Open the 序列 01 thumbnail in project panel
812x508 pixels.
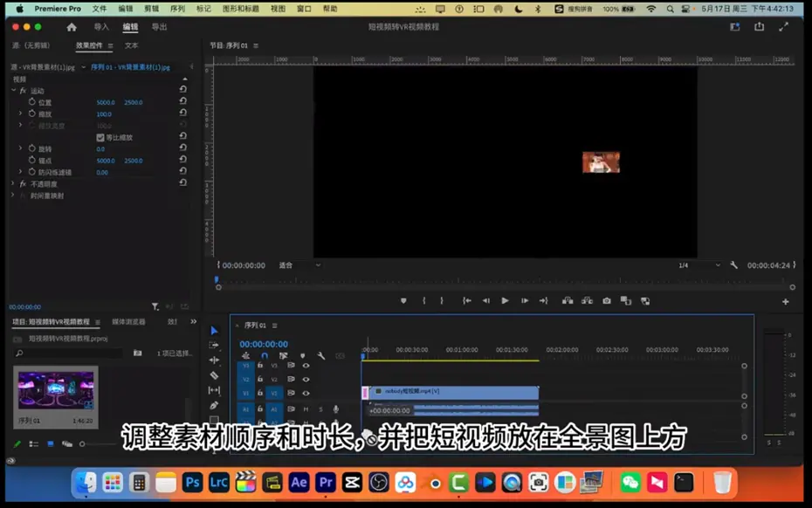(55, 390)
